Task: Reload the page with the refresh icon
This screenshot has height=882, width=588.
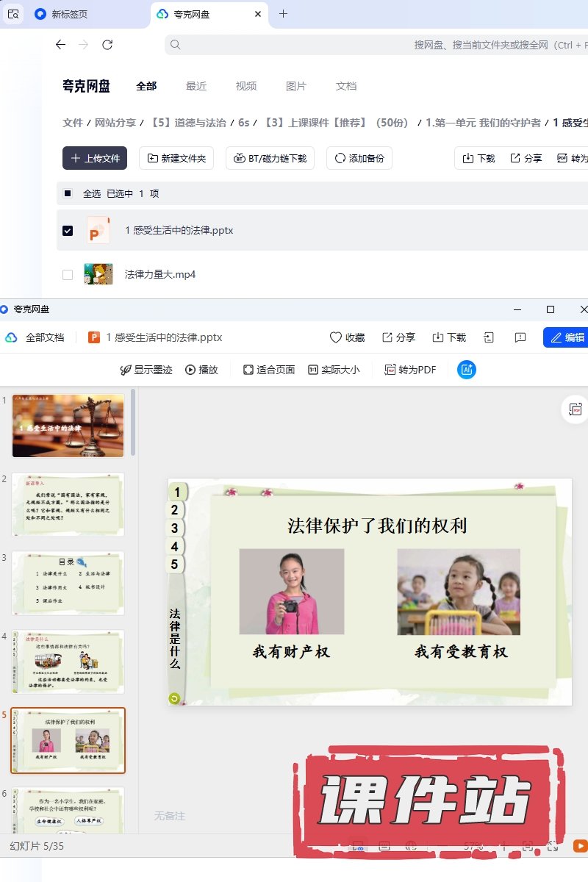Action: [107, 45]
